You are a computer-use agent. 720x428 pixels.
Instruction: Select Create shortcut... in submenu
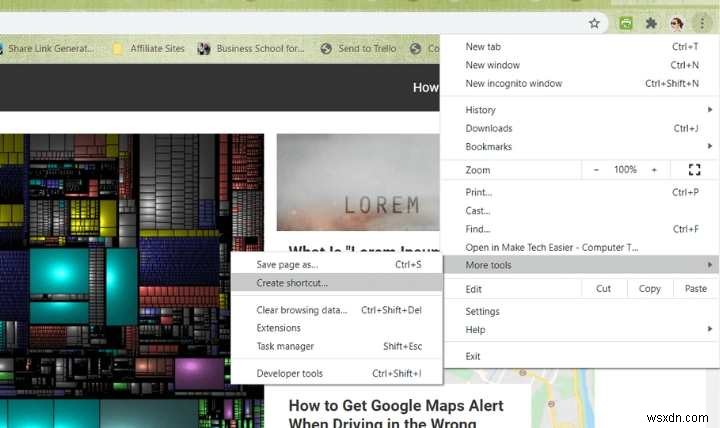tap(337, 283)
